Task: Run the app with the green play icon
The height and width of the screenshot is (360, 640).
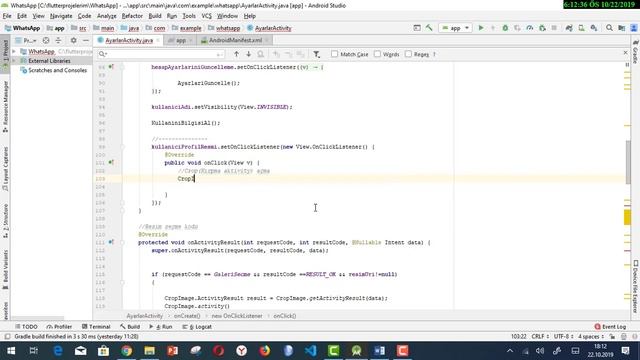Action: [x=481, y=28]
